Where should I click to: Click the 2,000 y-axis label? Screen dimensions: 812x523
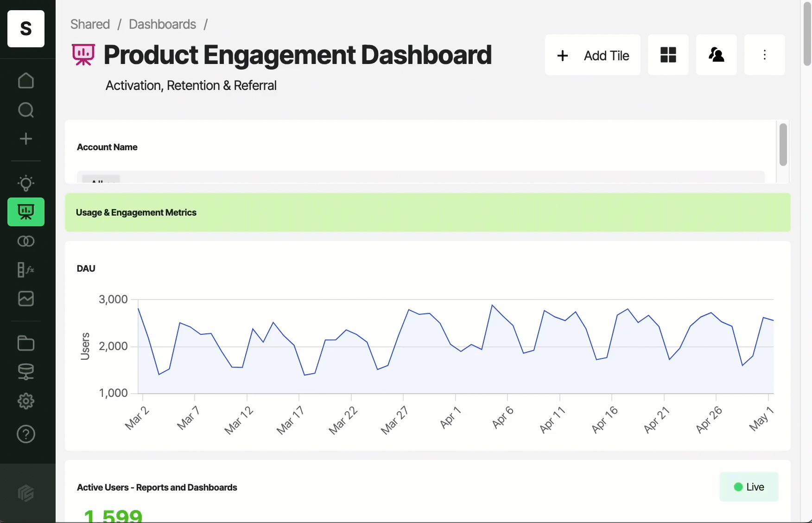tap(113, 346)
